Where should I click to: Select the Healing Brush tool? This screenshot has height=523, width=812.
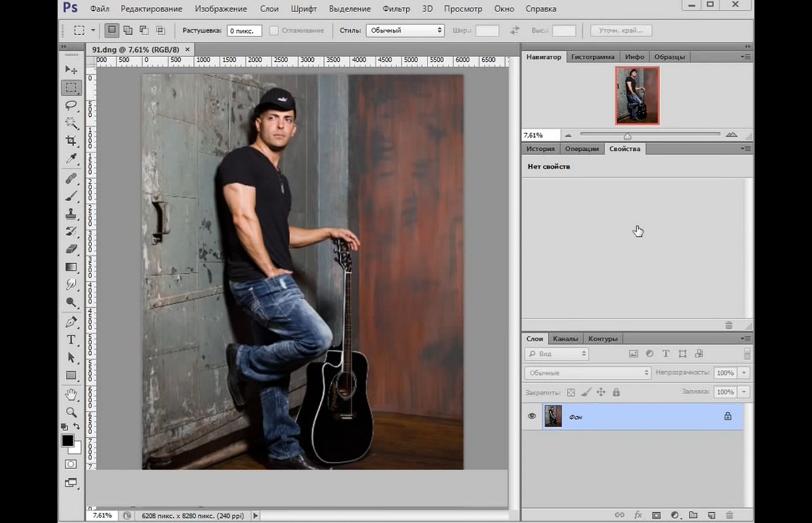[71, 178]
